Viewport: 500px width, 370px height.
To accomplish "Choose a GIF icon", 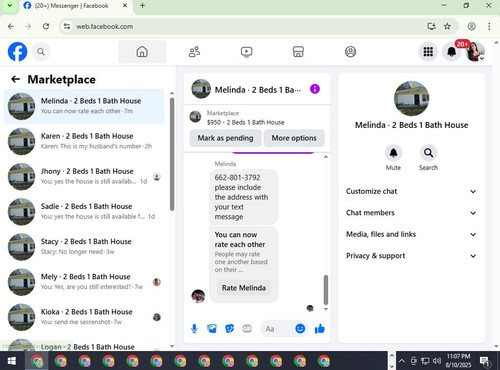I will pyautogui.click(x=247, y=329).
